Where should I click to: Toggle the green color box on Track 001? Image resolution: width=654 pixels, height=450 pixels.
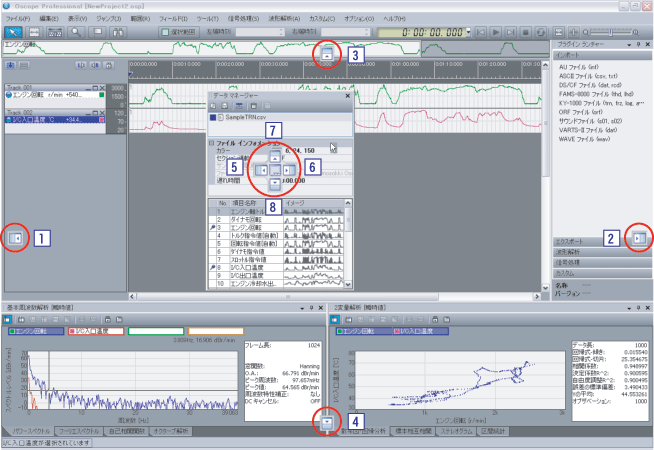click(101, 95)
